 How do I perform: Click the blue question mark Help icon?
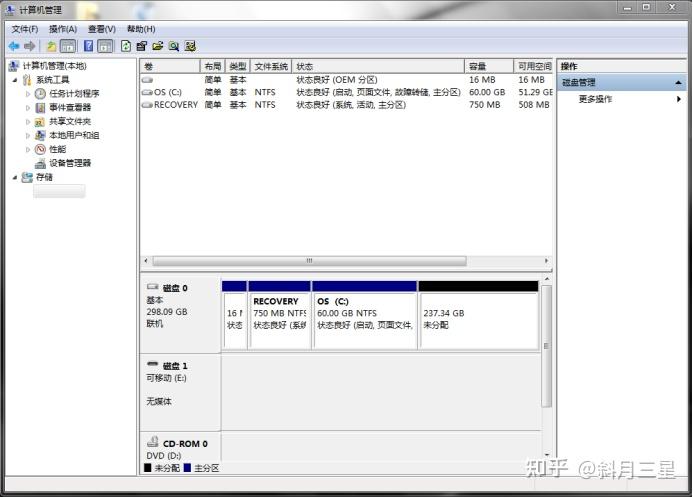click(x=88, y=46)
